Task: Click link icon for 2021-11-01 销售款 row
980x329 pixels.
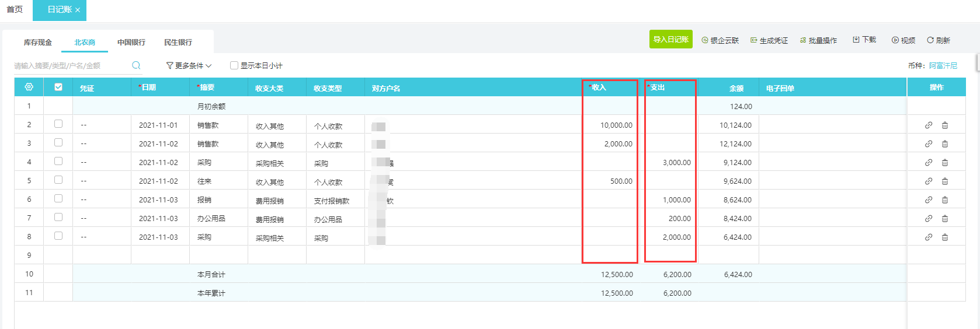Action: coord(929,125)
